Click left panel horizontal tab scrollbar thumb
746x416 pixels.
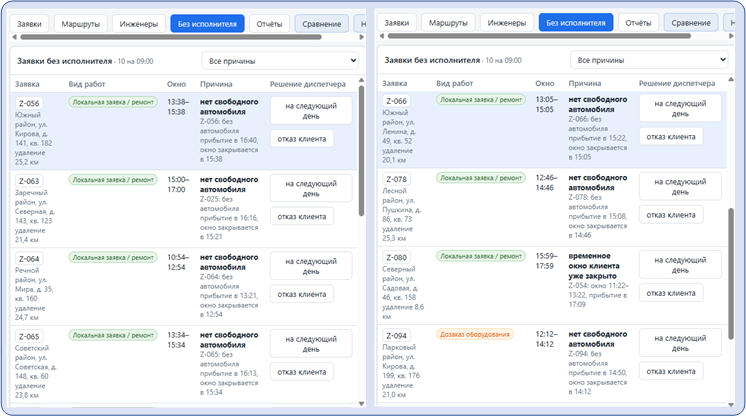[171, 37]
